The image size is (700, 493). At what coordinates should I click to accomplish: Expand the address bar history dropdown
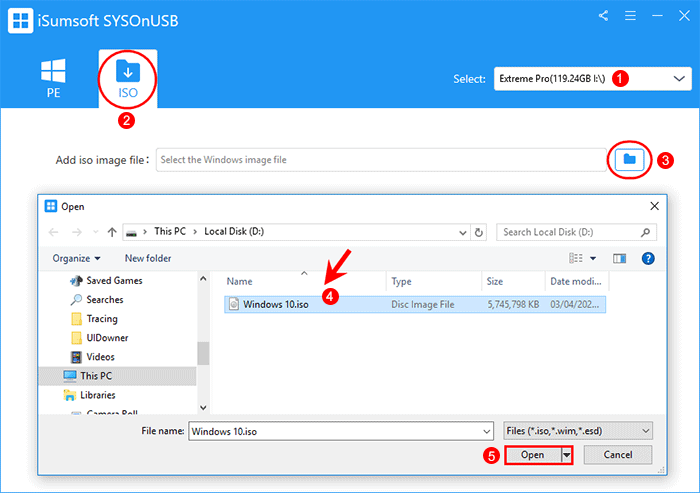[x=462, y=232]
